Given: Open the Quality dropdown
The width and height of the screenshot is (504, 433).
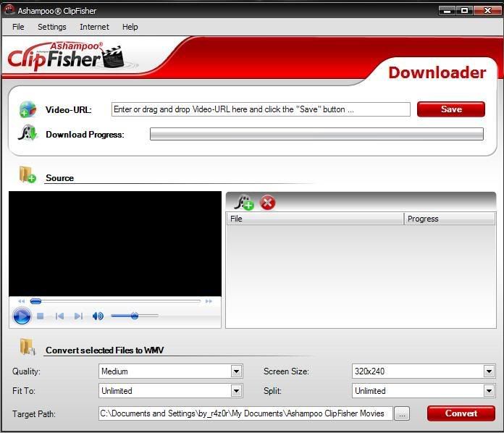Looking at the screenshot, I should (236, 371).
